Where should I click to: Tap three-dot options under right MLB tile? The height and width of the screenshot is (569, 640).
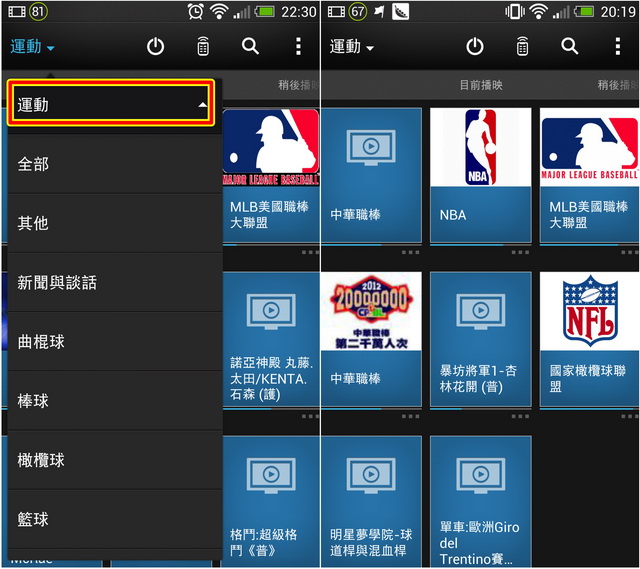(630, 253)
